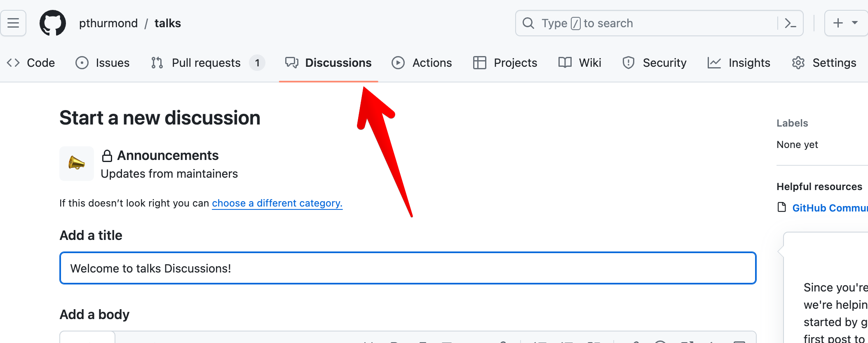Click the megaphone Announcements category icon

point(76,164)
